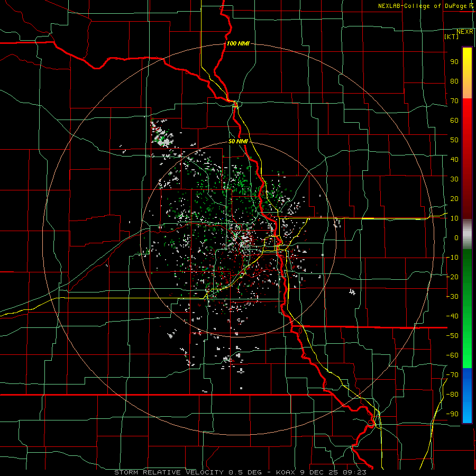Click the 30 value on the velocity scale
The width and height of the screenshot is (476, 476).
coord(454,179)
